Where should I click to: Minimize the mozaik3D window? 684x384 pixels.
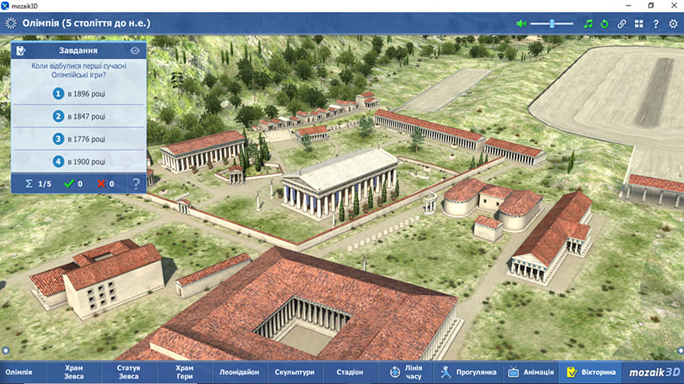point(628,6)
